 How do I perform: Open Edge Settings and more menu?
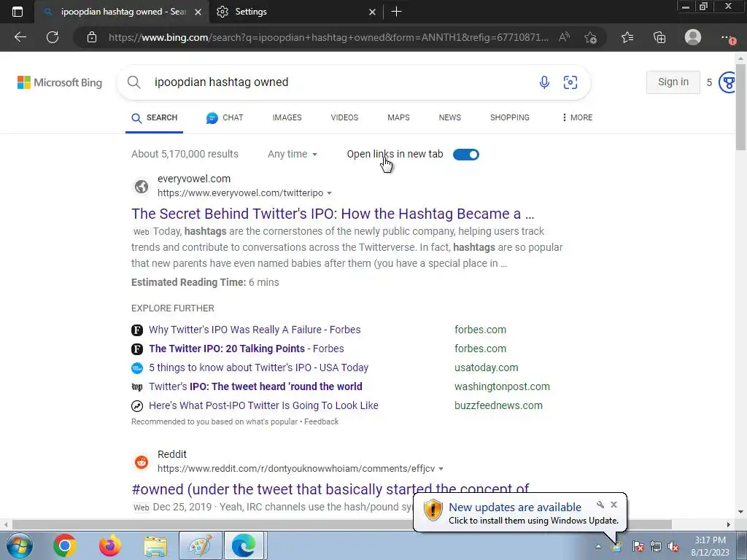[727, 37]
